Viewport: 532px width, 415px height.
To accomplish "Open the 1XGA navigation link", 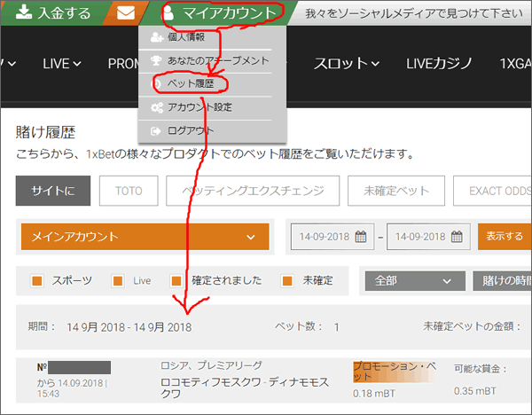I will 516,64.
